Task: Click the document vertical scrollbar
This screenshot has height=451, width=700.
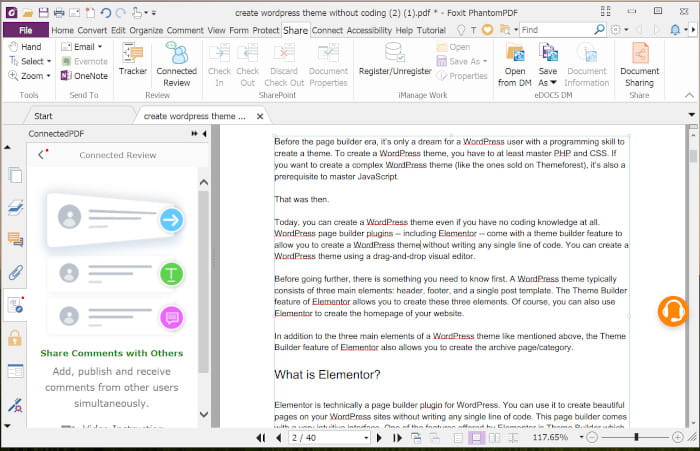Action: pos(692,155)
